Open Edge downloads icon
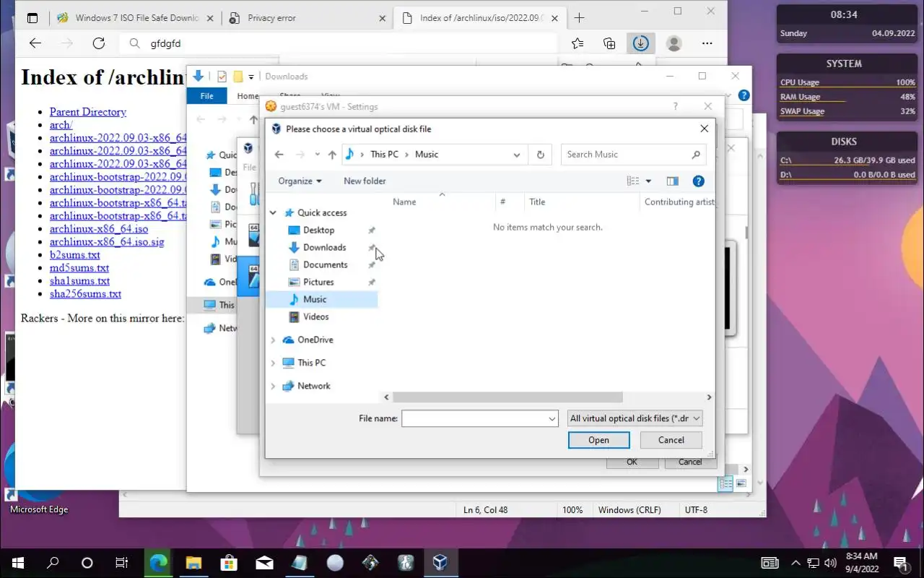Screen dimensions: 924x578 [x=640, y=43]
